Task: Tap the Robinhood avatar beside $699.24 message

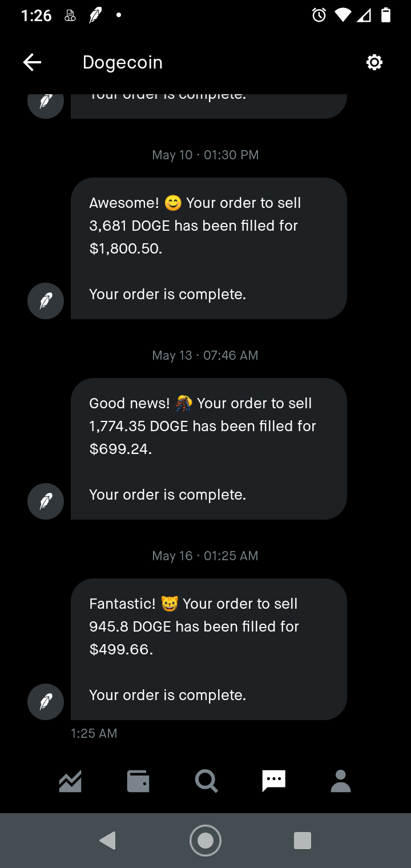Action: pos(46,501)
